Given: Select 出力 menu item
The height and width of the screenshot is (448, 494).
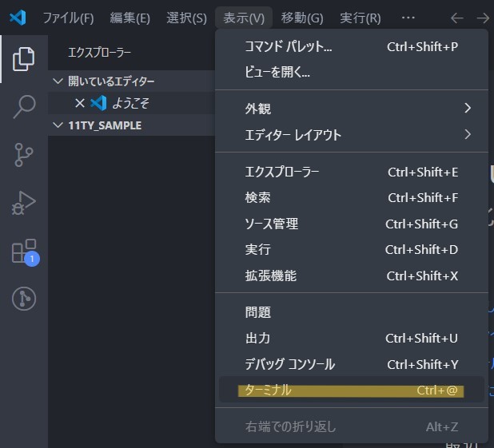Looking at the screenshot, I should pyautogui.click(x=352, y=338).
